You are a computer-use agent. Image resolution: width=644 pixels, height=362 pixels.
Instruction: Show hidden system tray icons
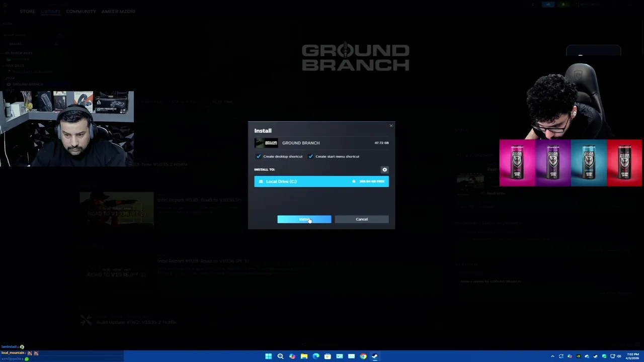click(x=552, y=356)
